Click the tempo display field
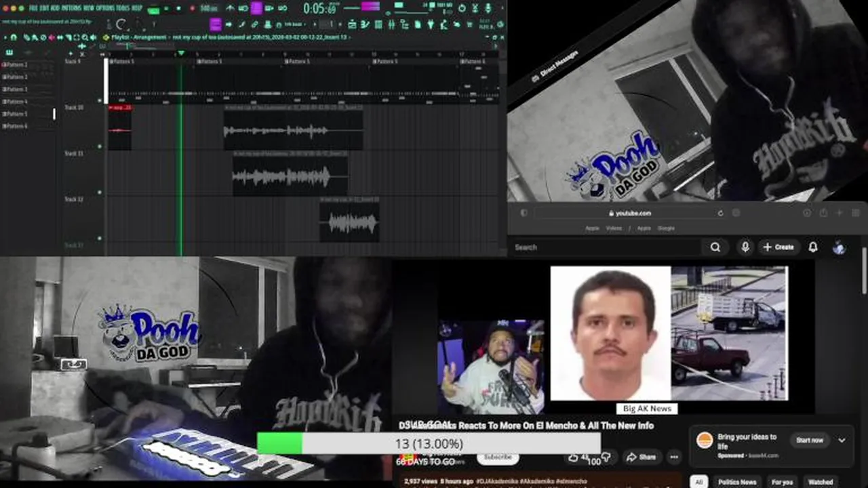868x488 pixels. tap(209, 8)
